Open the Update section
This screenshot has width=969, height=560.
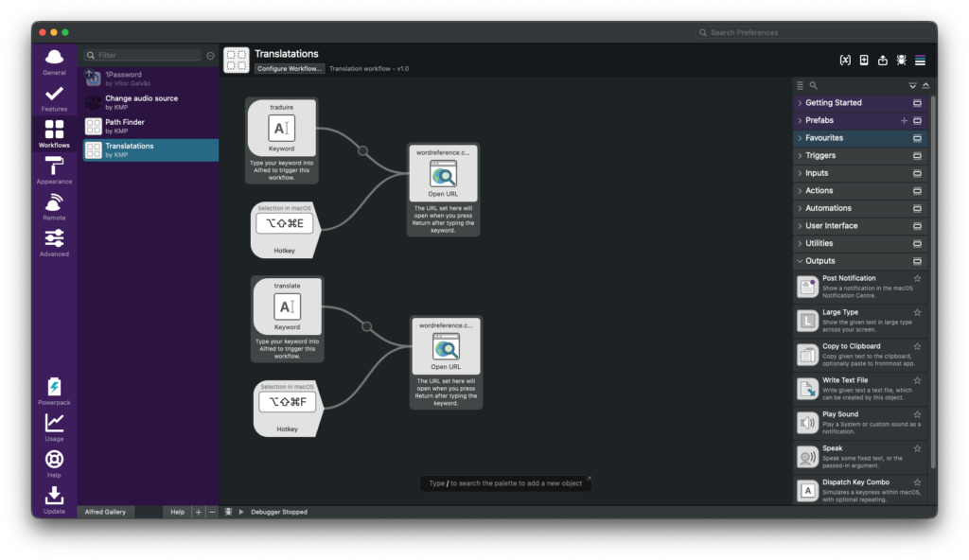pos(54,500)
